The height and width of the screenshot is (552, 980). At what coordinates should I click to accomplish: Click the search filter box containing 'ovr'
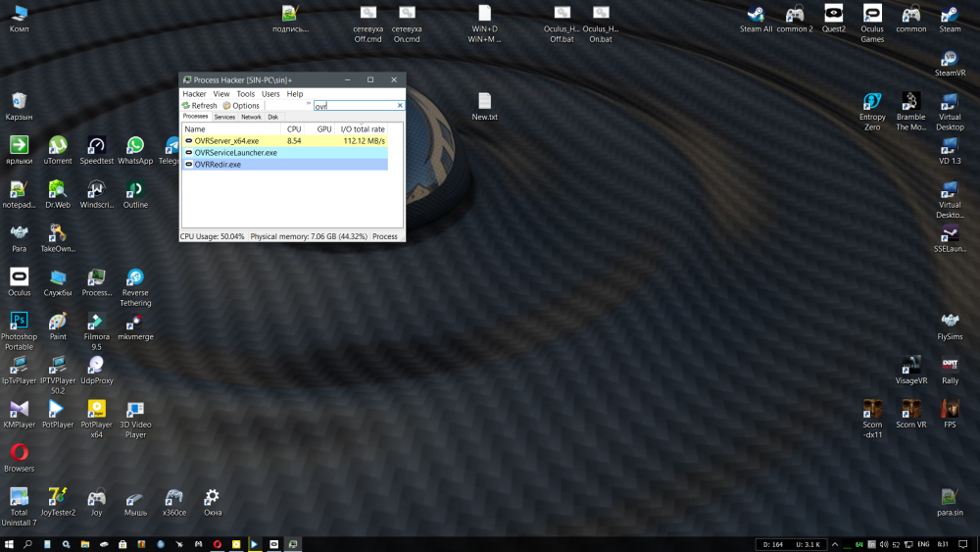click(355, 106)
